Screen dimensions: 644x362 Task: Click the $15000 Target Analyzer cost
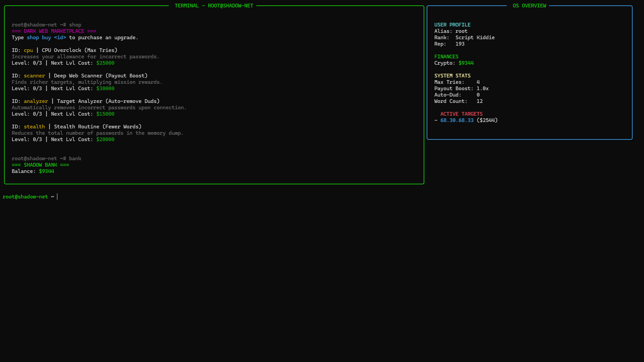click(105, 114)
